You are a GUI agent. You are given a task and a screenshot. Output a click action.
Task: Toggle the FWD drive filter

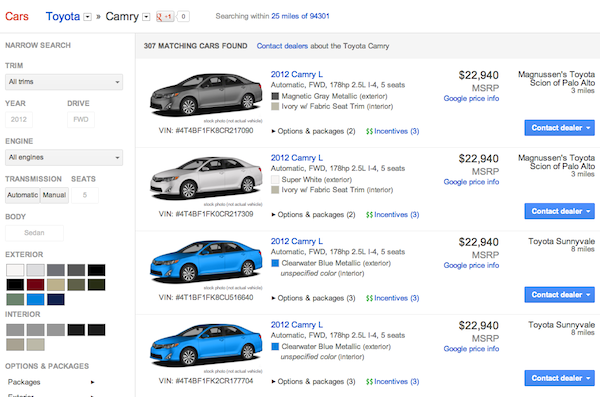pyautogui.click(x=81, y=119)
